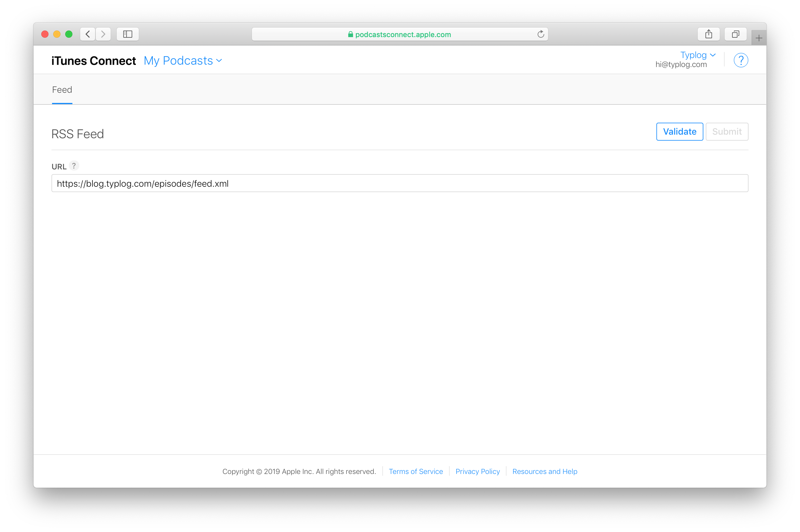Click the URL question mark help icon

click(x=75, y=166)
